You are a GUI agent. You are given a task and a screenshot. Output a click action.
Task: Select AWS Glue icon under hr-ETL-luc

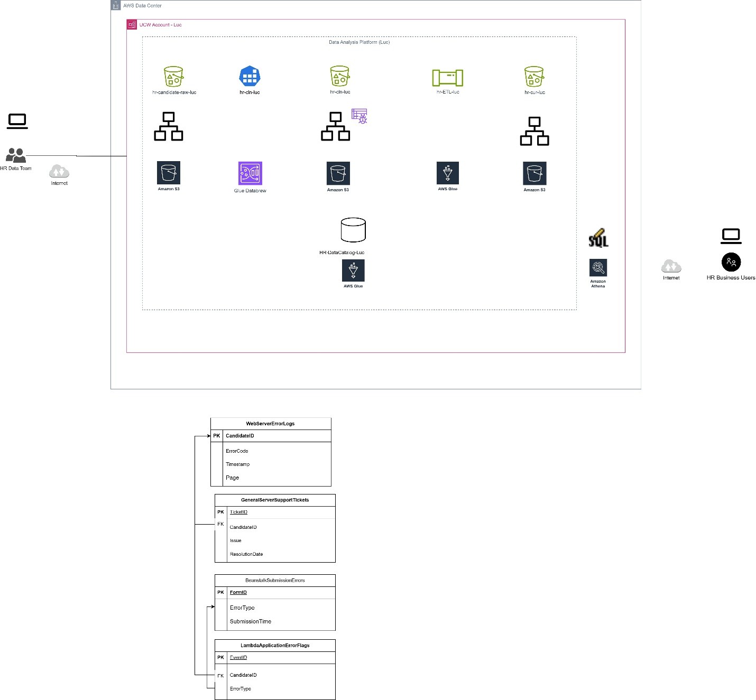click(448, 173)
